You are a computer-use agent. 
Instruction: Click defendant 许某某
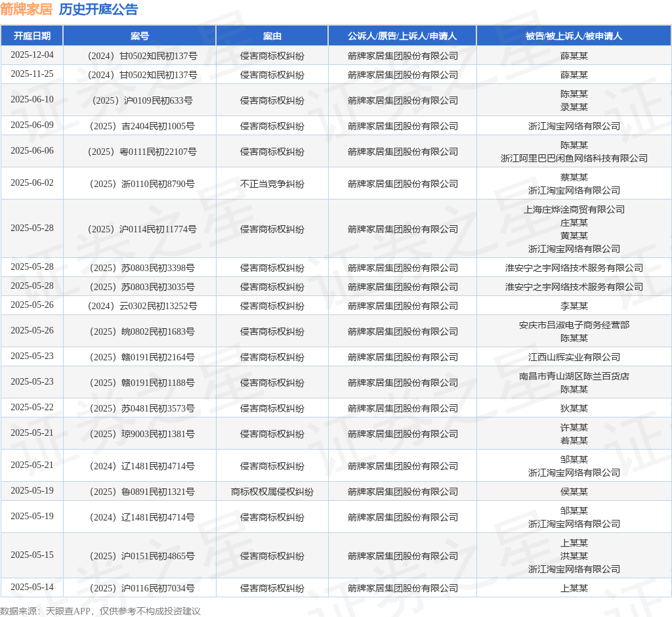click(x=574, y=427)
